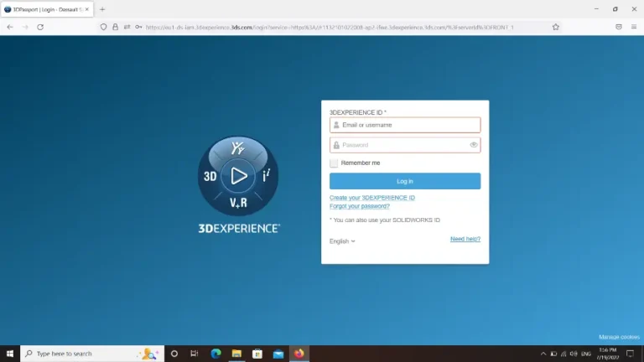Click the Log in button
Screen dimensions: 644x362
coord(405,181)
